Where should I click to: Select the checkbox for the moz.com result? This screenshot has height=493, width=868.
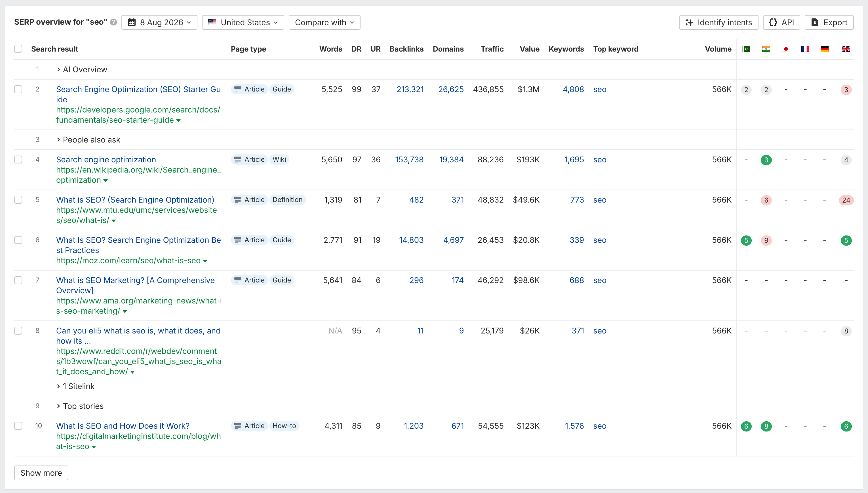18,240
